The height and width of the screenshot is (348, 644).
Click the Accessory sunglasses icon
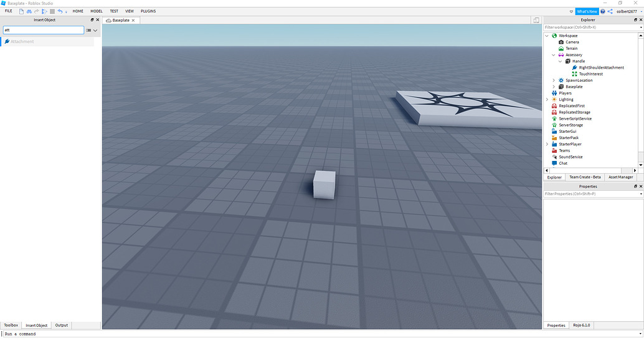tap(561, 55)
